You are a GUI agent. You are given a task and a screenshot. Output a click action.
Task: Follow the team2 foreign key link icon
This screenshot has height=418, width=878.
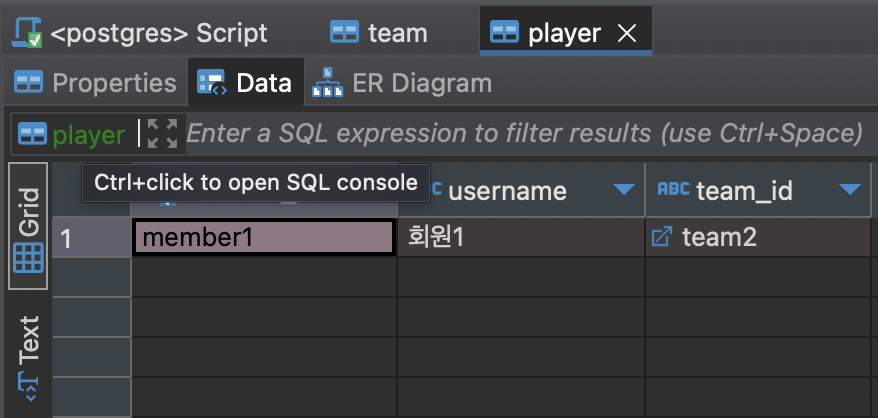(x=662, y=238)
